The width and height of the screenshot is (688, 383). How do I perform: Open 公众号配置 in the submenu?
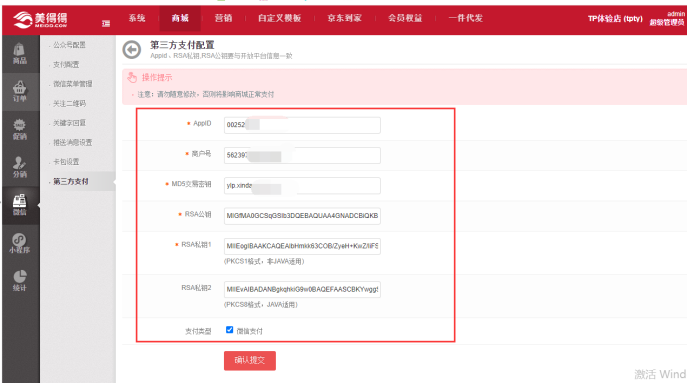tap(69, 45)
